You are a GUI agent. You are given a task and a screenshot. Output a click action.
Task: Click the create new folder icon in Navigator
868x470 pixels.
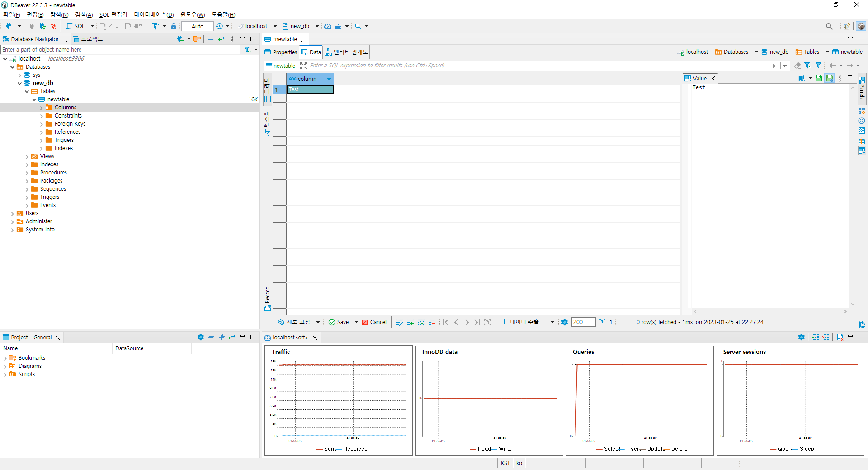point(197,39)
